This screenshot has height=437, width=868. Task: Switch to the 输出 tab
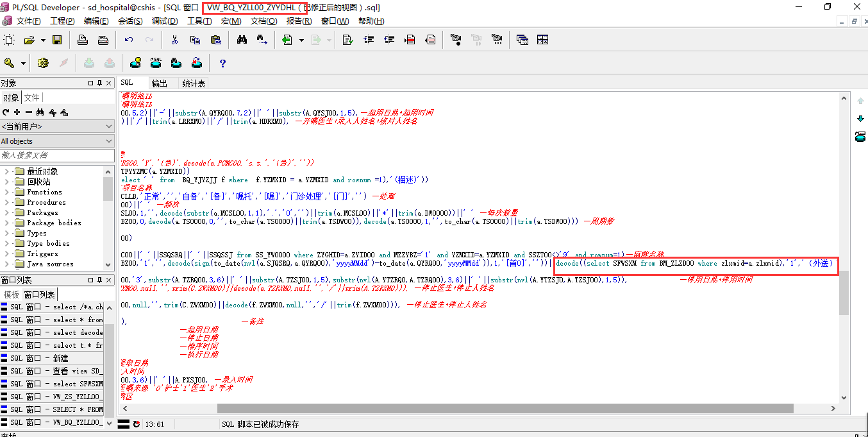coord(159,83)
